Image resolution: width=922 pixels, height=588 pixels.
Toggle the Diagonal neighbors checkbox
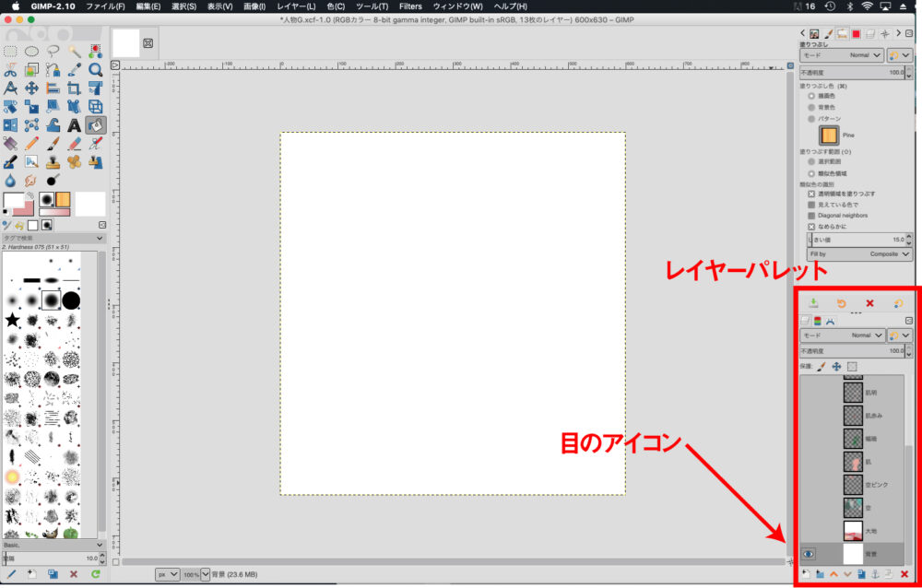point(811,215)
